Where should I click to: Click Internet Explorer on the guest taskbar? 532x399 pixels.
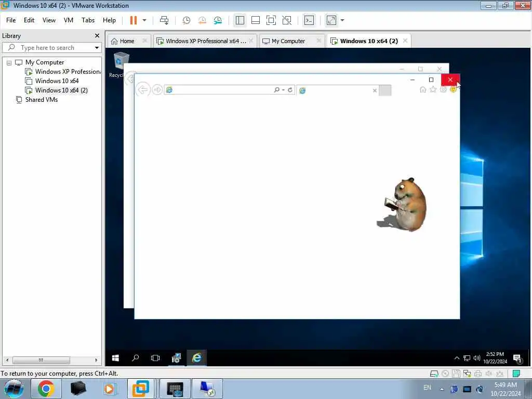tap(196, 358)
